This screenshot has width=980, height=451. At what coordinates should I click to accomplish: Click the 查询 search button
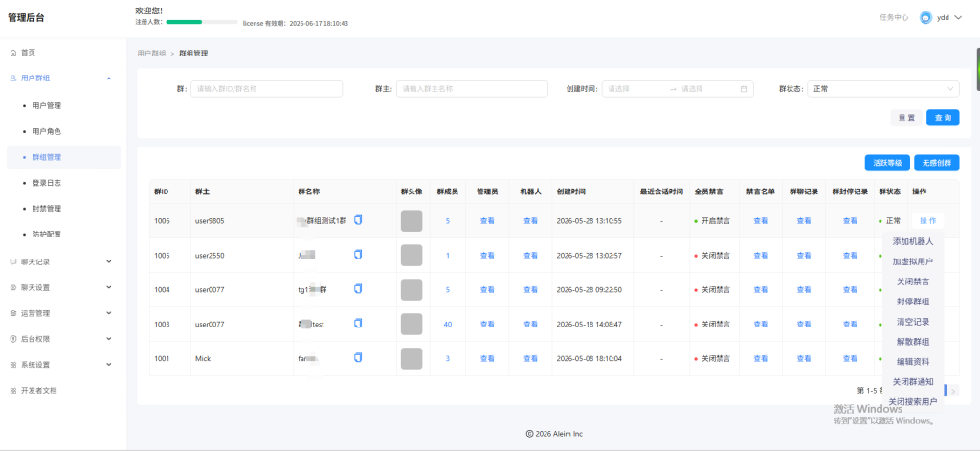coord(943,118)
